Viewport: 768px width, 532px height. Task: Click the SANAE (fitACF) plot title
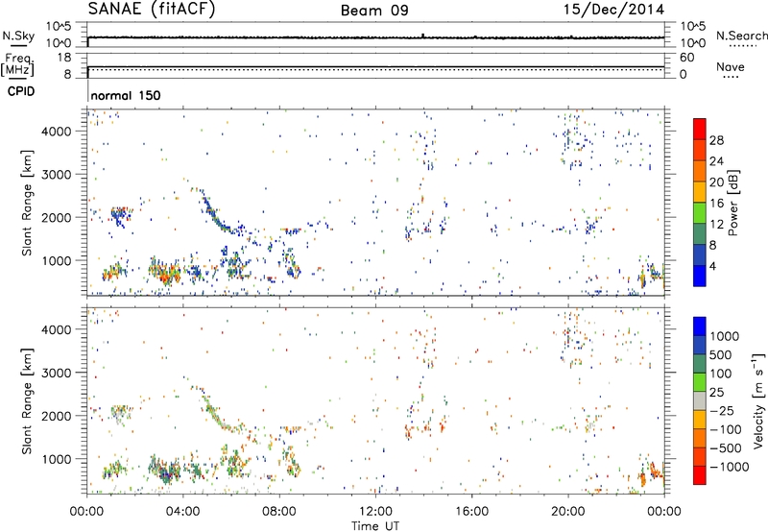(152, 9)
